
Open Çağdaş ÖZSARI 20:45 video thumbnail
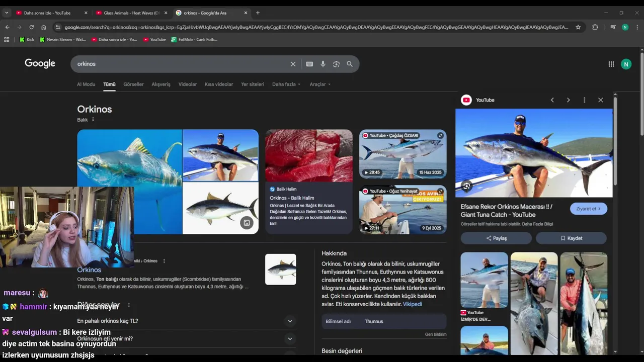(403, 154)
